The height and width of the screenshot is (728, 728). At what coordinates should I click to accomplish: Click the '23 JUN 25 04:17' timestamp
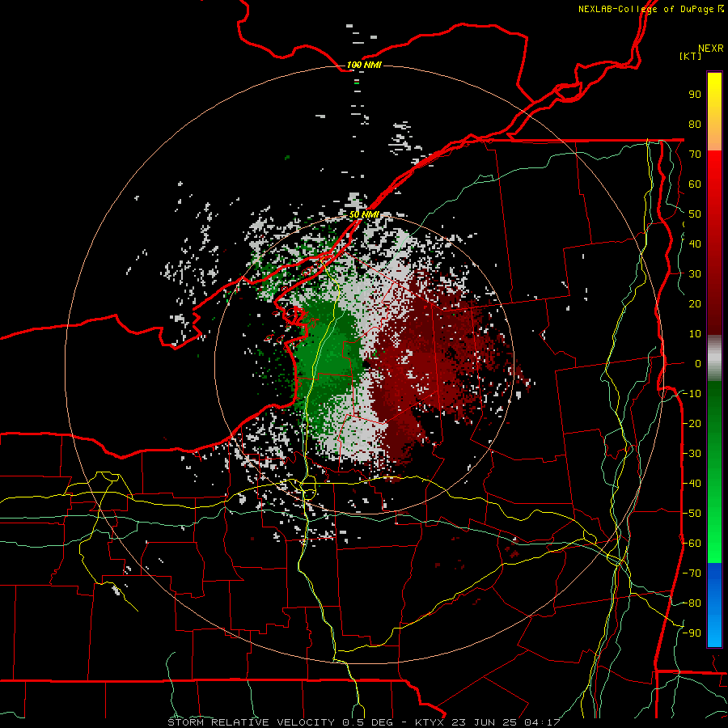tap(506, 722)
